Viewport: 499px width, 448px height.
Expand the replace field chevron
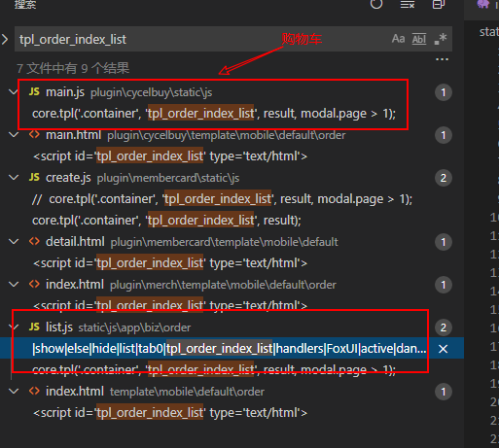tap(5, 40)
